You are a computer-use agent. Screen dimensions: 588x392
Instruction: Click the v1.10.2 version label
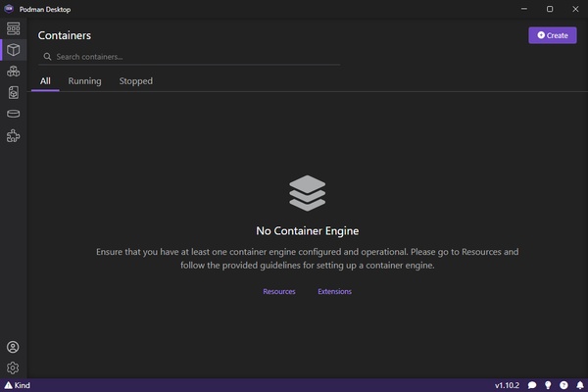(507, 385)
